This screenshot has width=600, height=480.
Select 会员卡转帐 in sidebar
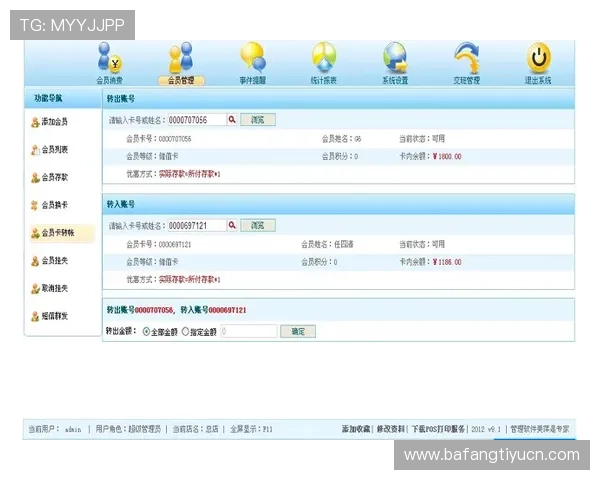pos(62,233)
